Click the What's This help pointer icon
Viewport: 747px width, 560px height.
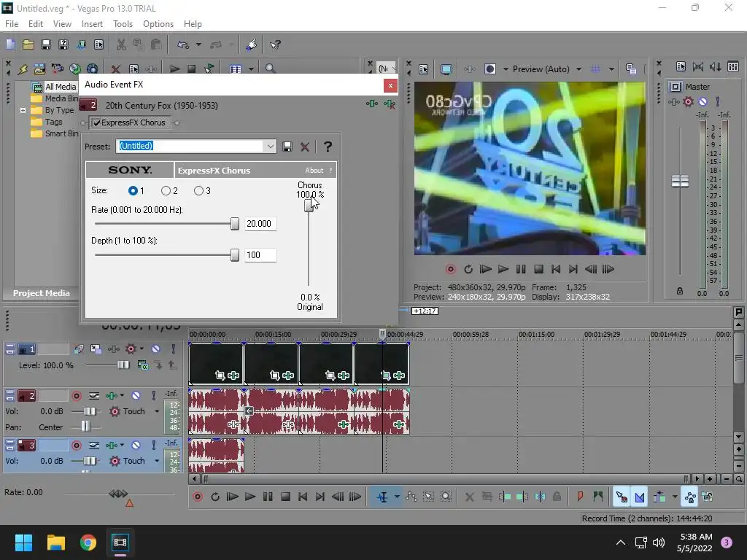click(x=275, y=44)
